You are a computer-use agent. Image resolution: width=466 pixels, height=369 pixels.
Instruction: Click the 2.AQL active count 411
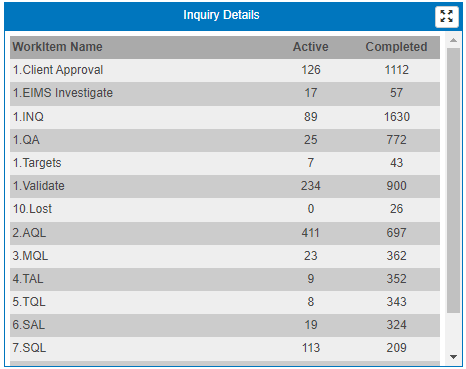tap(310, 233)
